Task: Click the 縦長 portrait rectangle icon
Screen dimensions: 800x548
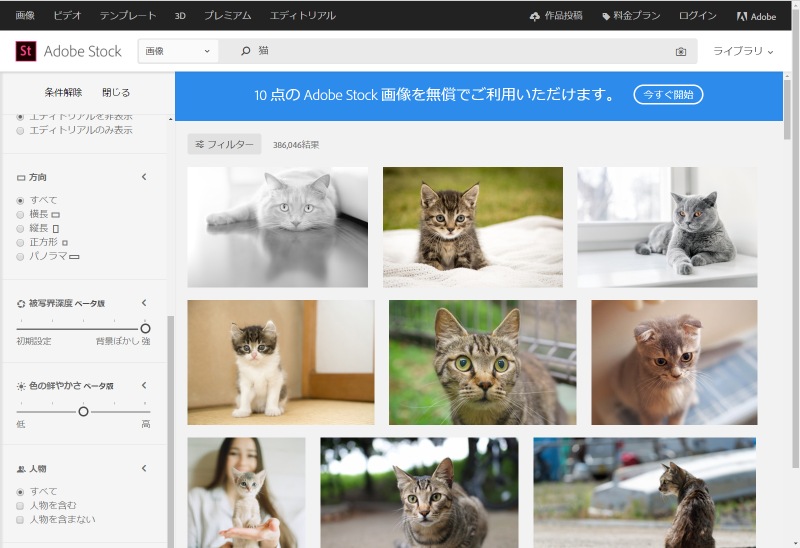Action: tap(56, 229)
